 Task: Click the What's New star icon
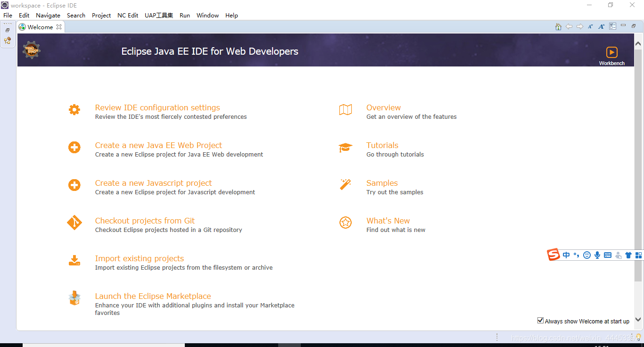click(346, 223)
